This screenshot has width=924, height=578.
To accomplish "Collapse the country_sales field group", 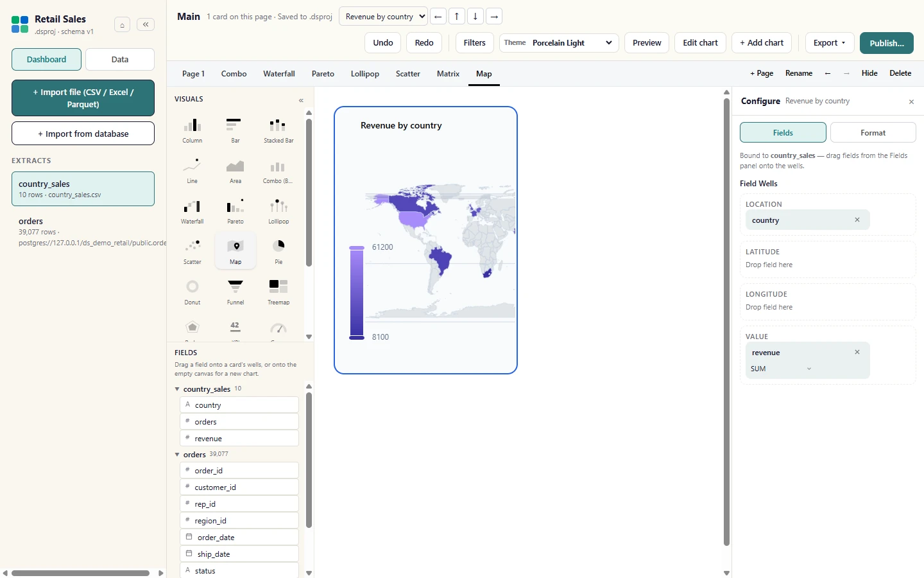I will coord(177,389).
